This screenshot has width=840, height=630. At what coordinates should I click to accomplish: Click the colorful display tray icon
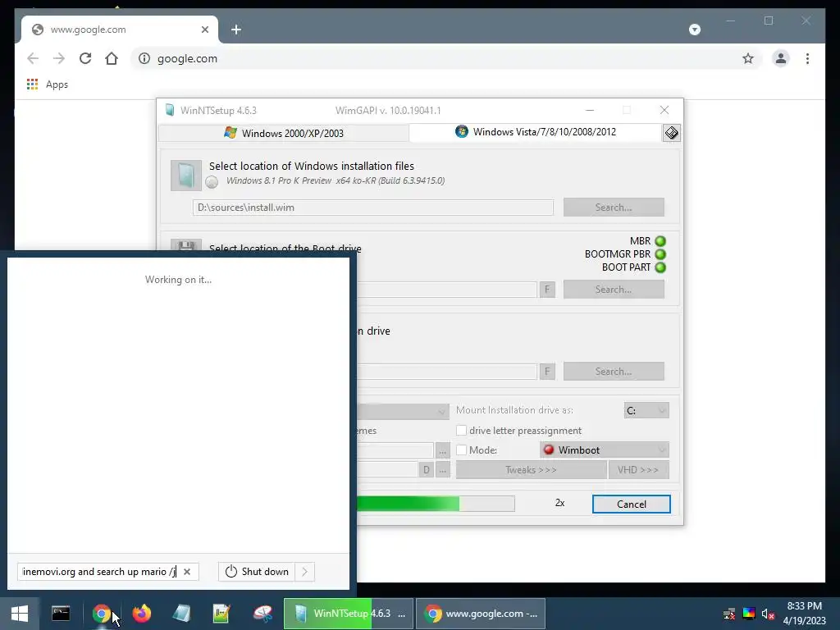click(748, 614)
